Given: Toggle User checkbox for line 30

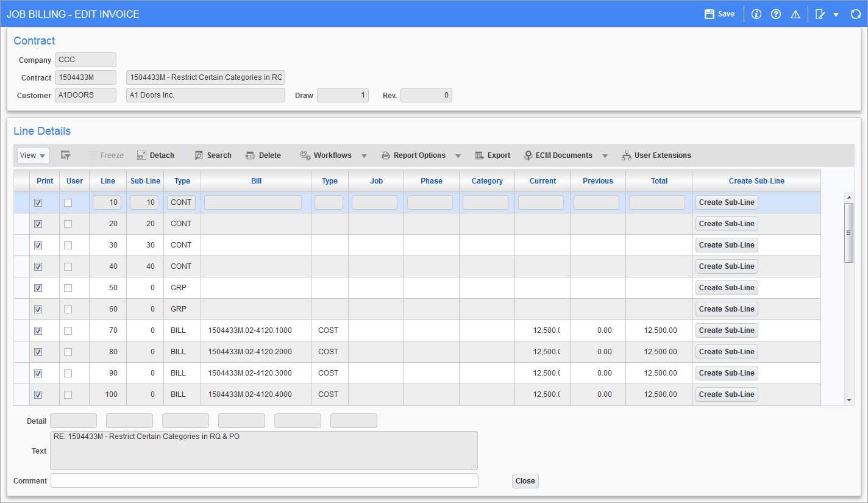Looking at the screenshot, I should [x=68, y=245].
